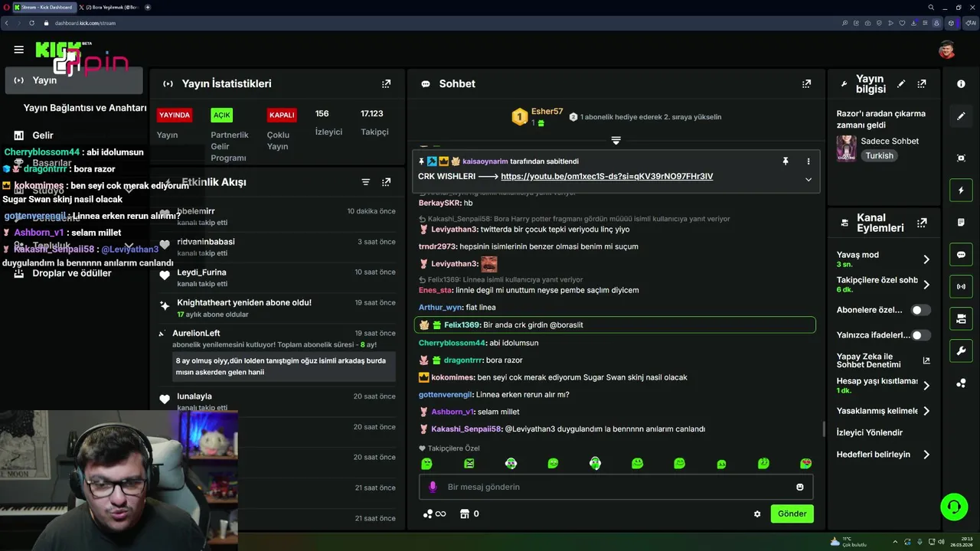
Task: Expand the pinned message chevron
Action: pyautogui.click(x=808, y=179)
